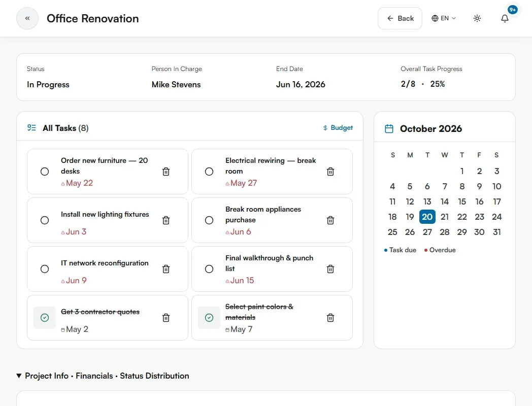
Task: Delete Electrical rewiring task
Action: [x=330, y=172]
